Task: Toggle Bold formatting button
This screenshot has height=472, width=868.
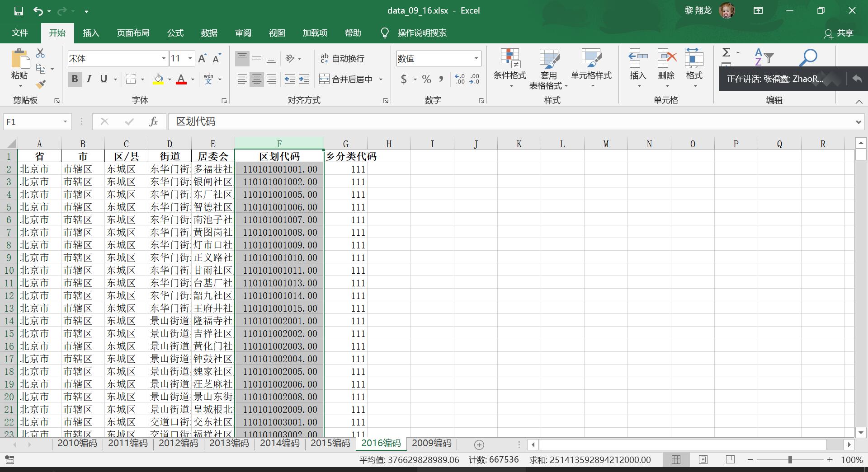Action: point(75,79)
